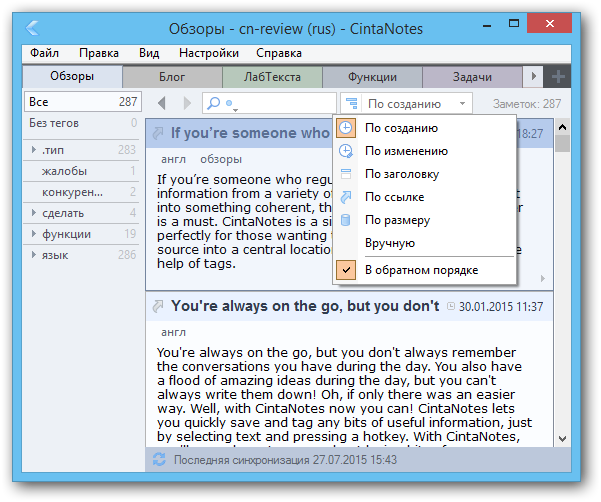601x502 pixels.
Task: Expand the язык tag group
Action: point(34,255)
